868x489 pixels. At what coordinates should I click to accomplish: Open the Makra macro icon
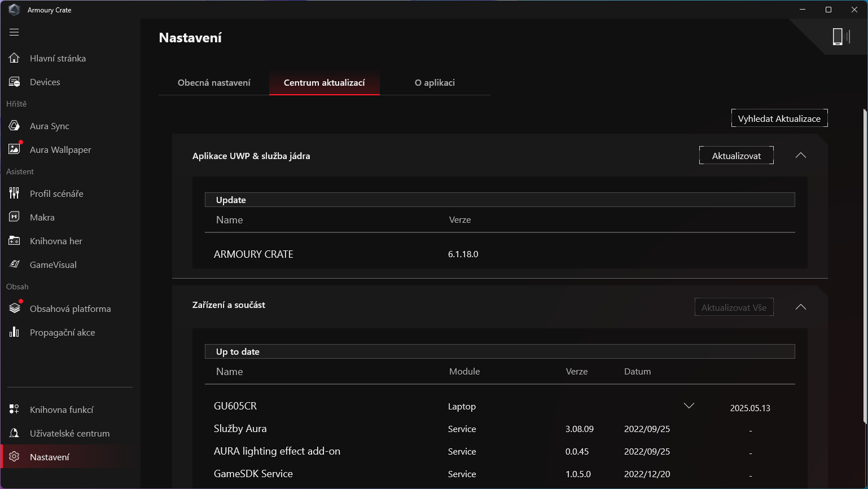(x=14, y=217)
